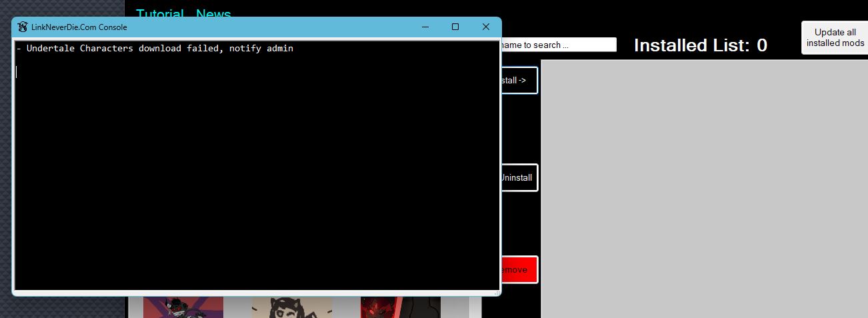Image resolution: width=868 pixels, height=318 pixels.
Task: Click the Update all installed mods button
Action: [835, 37]
